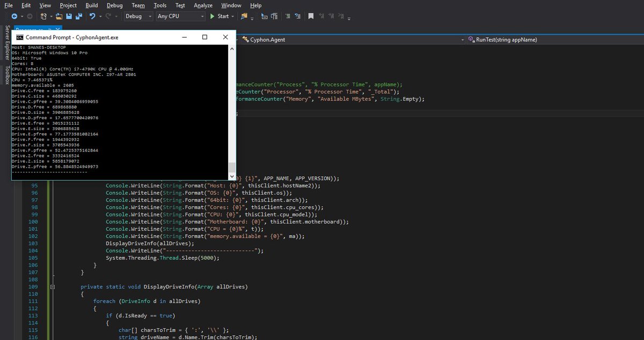The width and height of the screenshot is (644, 340).
Task: Open the Tools menu
Action: click(160, 5)
